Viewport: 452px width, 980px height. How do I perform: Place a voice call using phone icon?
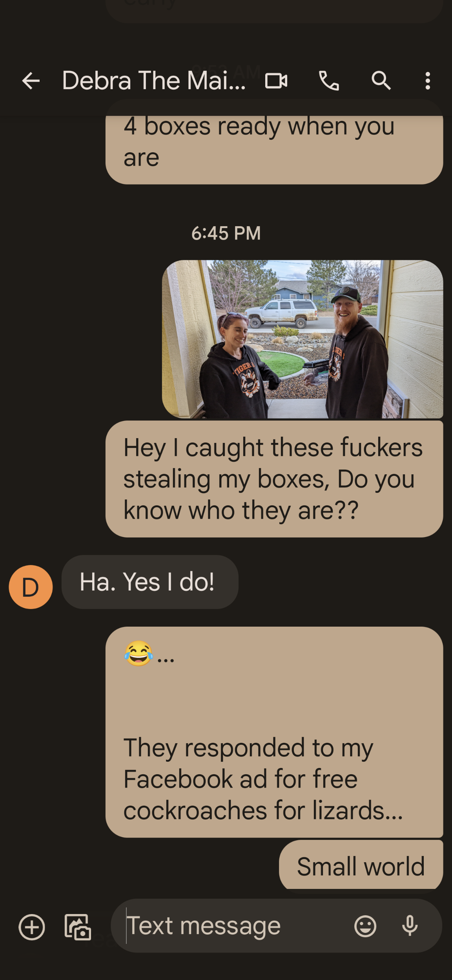click(329, 81)
